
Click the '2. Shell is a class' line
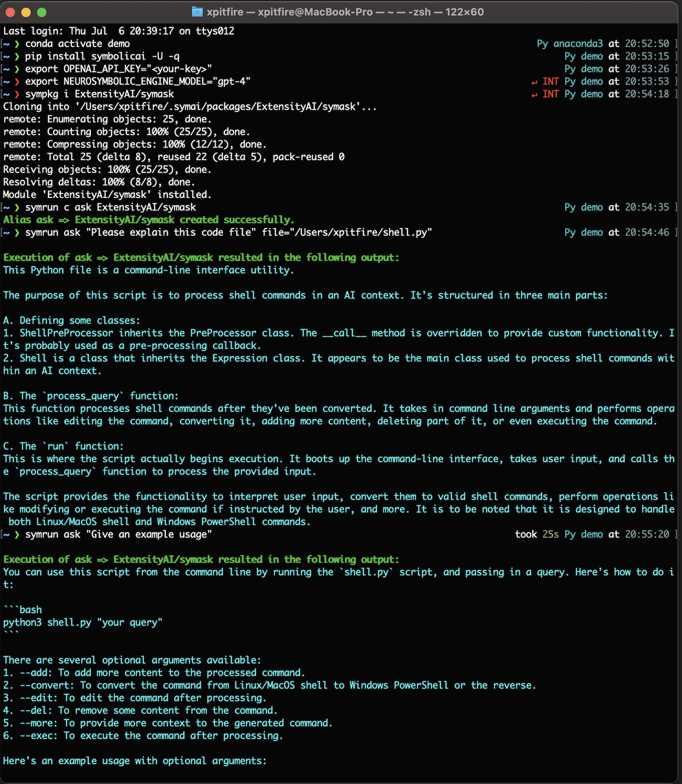(x=338, y=358)
